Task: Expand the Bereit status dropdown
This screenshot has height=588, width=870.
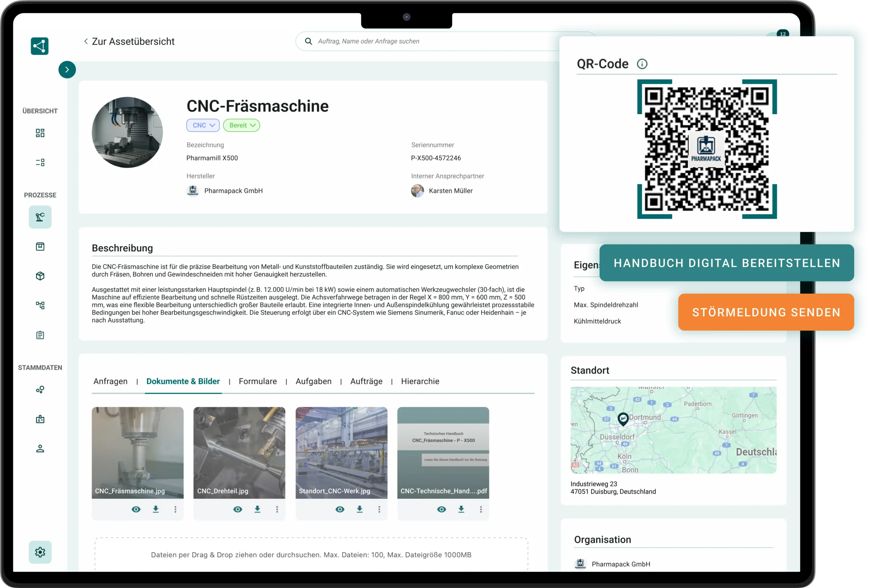Action: tap(241, 125)
